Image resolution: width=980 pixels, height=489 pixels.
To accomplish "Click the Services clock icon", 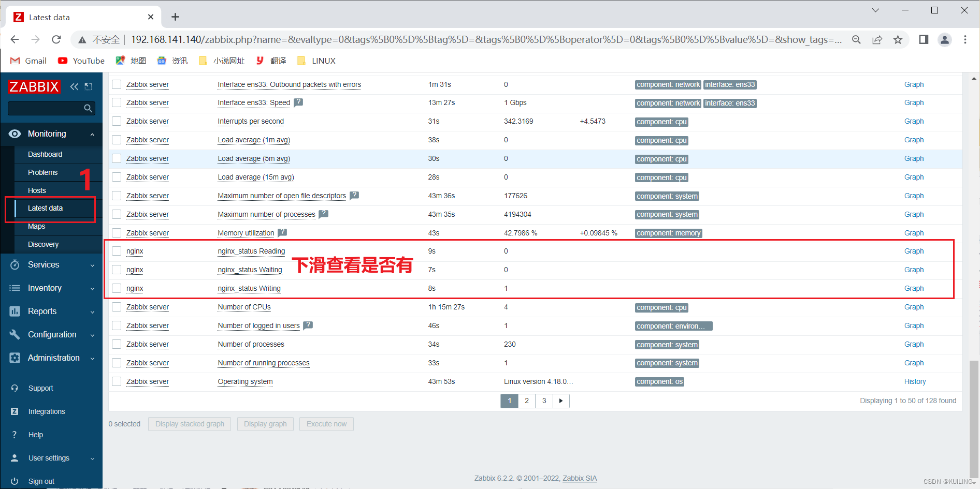I will (x=15, y=265).
